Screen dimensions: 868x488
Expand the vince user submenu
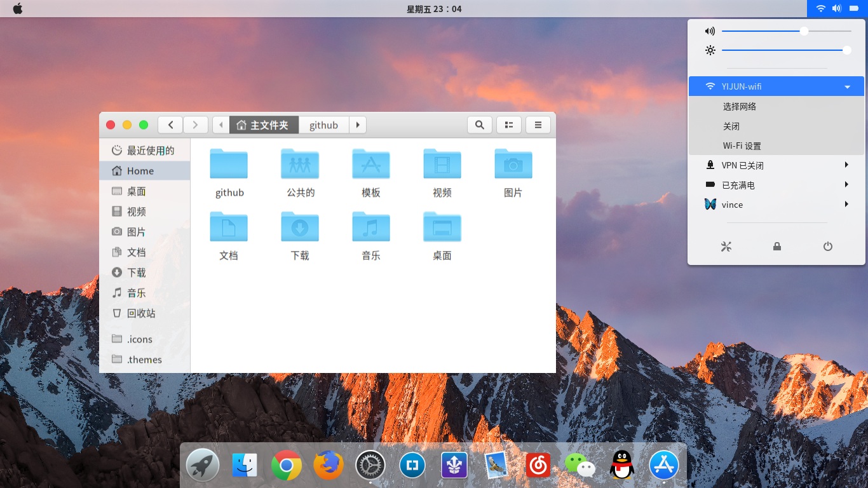coord(776,205)
